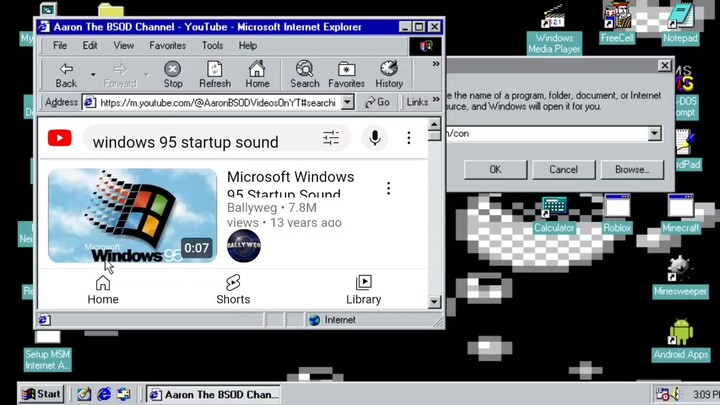720x405 pixels.
Task: Click OK in the Run dialog
Action: tap(495, 169)
